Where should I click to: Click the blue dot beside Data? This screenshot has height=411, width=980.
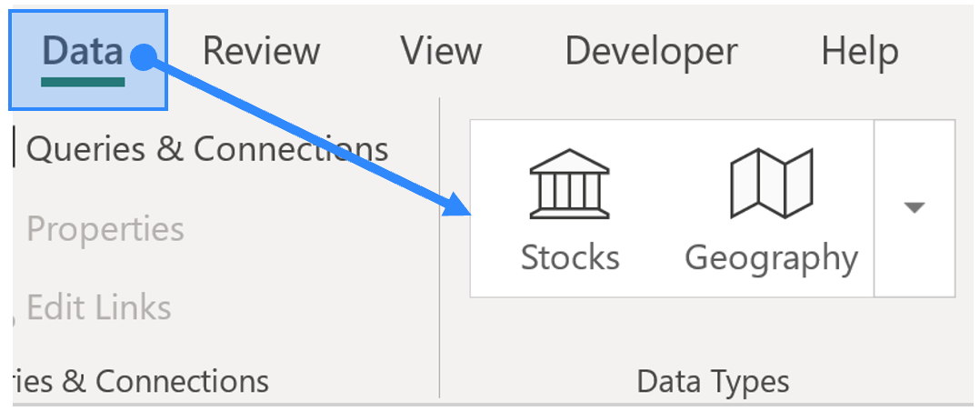pyautogui.click(x=143, y=57)
